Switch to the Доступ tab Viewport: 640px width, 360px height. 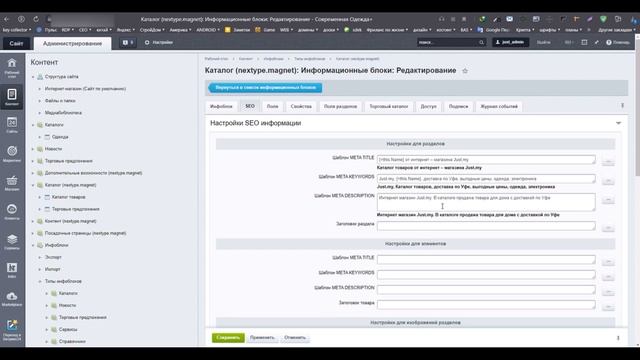click(429, 107)
